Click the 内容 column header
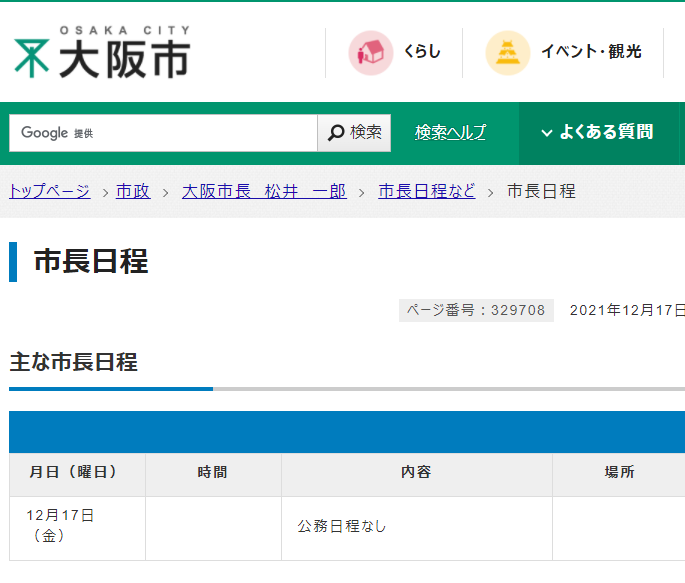This screenshot has width=685, height=583. point(416,473)
